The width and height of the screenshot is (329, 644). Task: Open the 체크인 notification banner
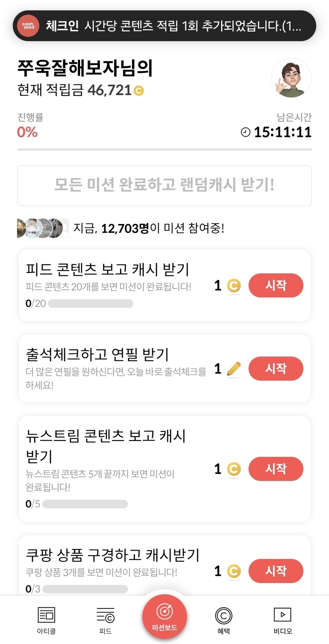(x=174, y=26)
